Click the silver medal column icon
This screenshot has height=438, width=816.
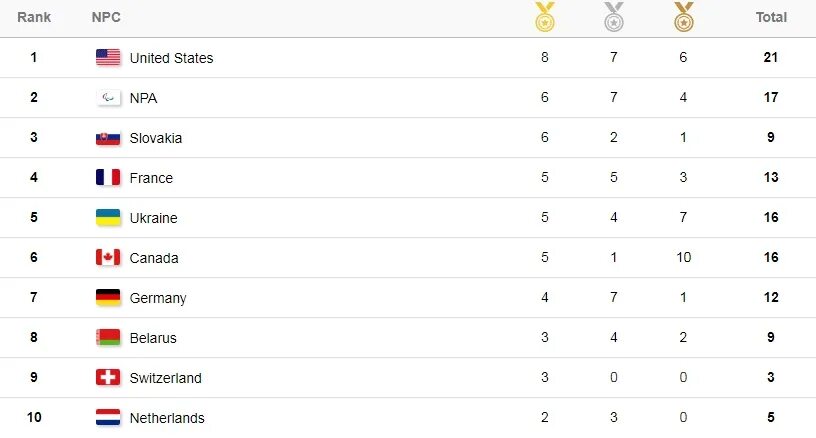coord(614,17)
